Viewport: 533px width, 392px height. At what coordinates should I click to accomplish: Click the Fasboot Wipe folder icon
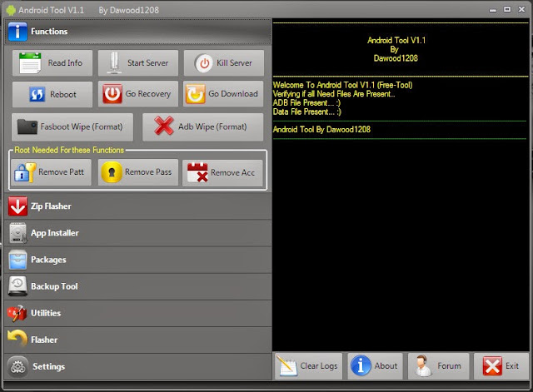[x=27, y=127]
